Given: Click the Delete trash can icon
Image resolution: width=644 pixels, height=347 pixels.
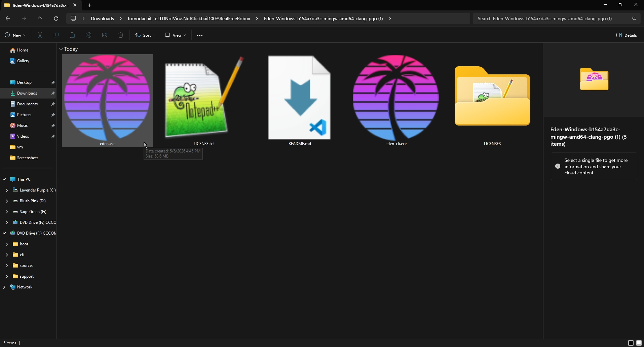Looking at the screenshot, I should click(121, 35).
